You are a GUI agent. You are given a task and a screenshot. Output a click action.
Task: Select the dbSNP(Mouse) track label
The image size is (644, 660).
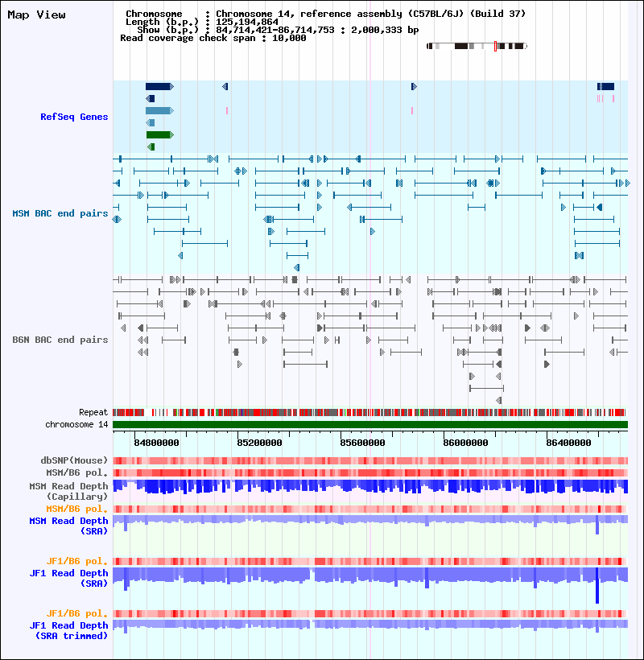(74, 460)
